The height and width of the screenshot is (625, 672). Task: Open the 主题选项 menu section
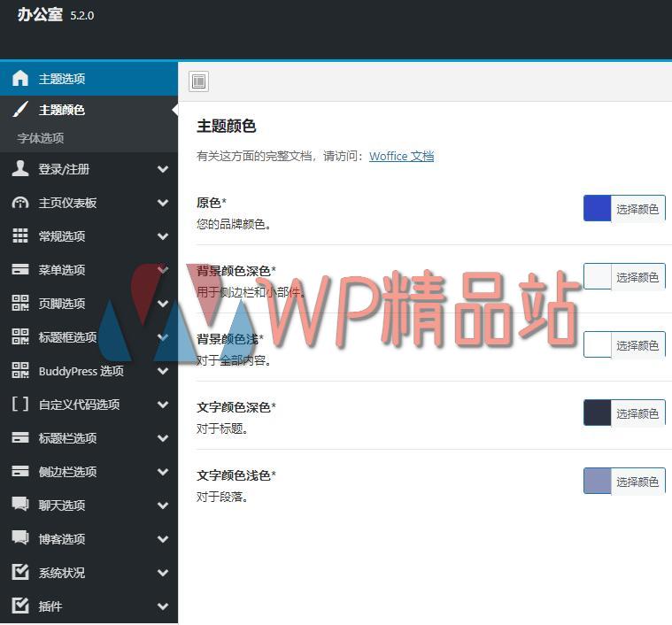click(89, 79)
